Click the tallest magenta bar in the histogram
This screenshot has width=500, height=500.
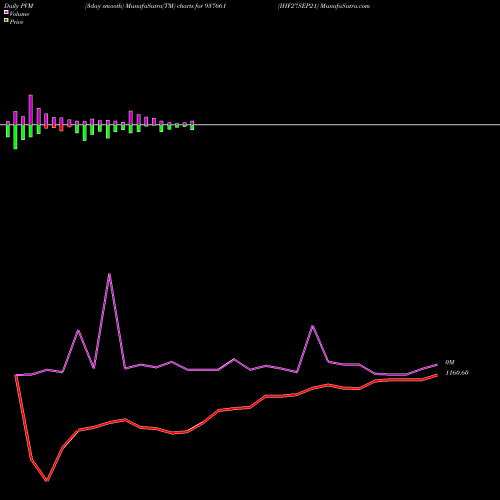pos(31,110)
